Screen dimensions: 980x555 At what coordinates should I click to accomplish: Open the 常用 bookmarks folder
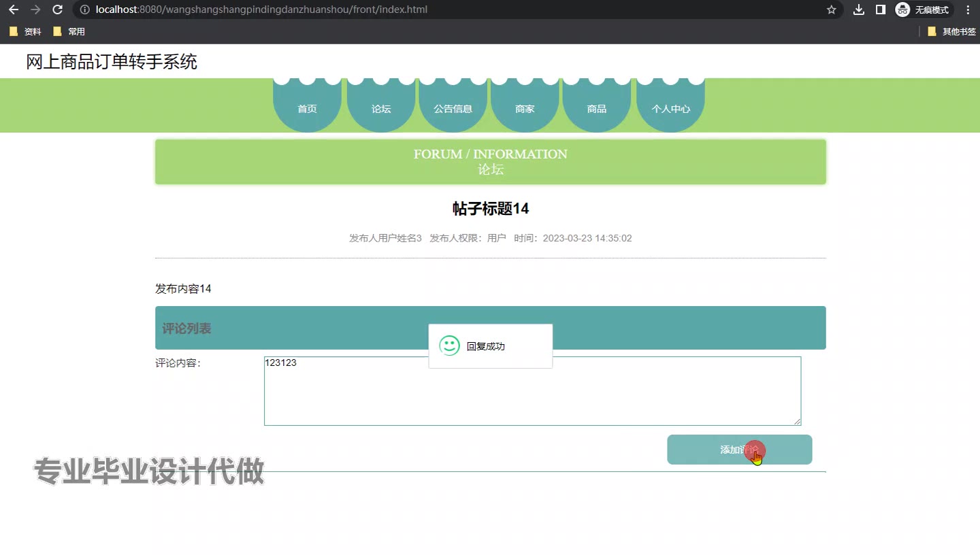click(69, 31)
